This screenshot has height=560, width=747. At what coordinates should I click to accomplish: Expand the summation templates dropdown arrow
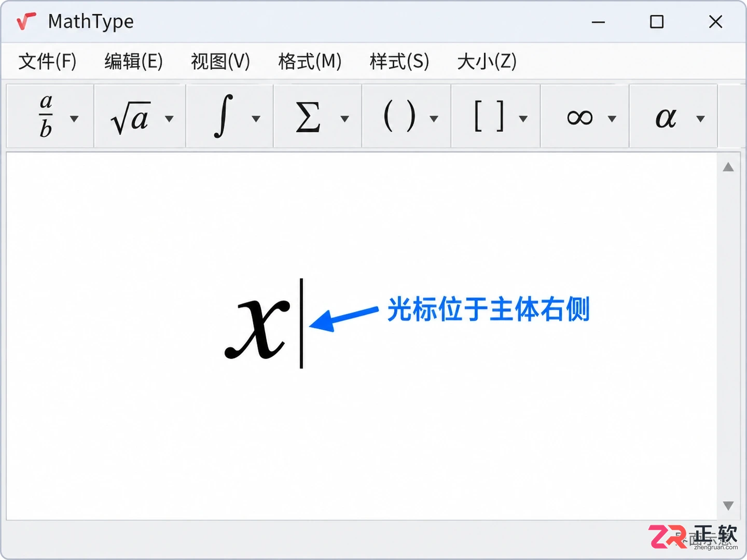coord(344,119)
